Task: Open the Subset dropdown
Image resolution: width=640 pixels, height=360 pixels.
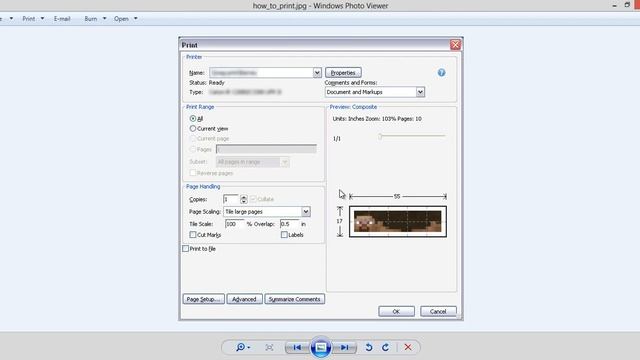Action: click(x=285, y=162)
